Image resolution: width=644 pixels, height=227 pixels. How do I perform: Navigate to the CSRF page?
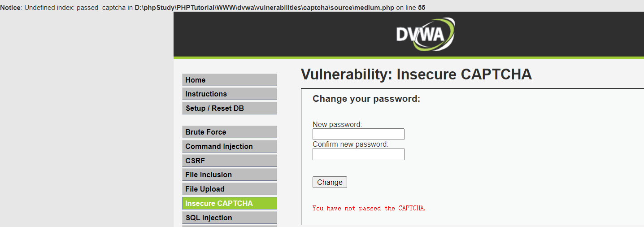(229, 161)
